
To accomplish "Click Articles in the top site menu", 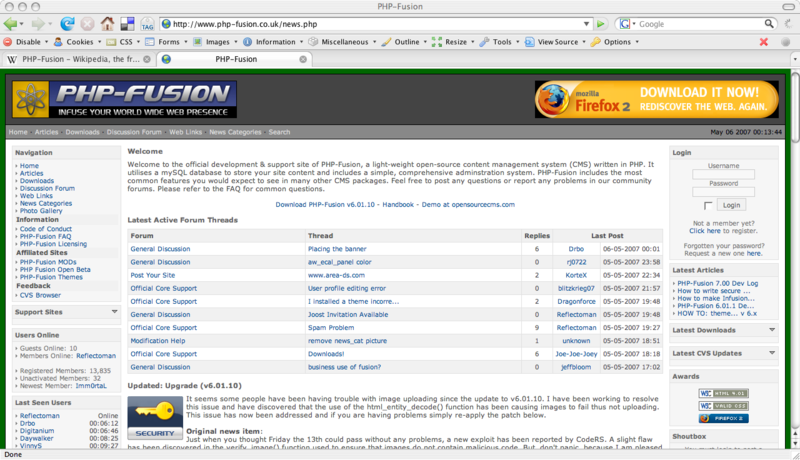I will (x=46, y=132).
